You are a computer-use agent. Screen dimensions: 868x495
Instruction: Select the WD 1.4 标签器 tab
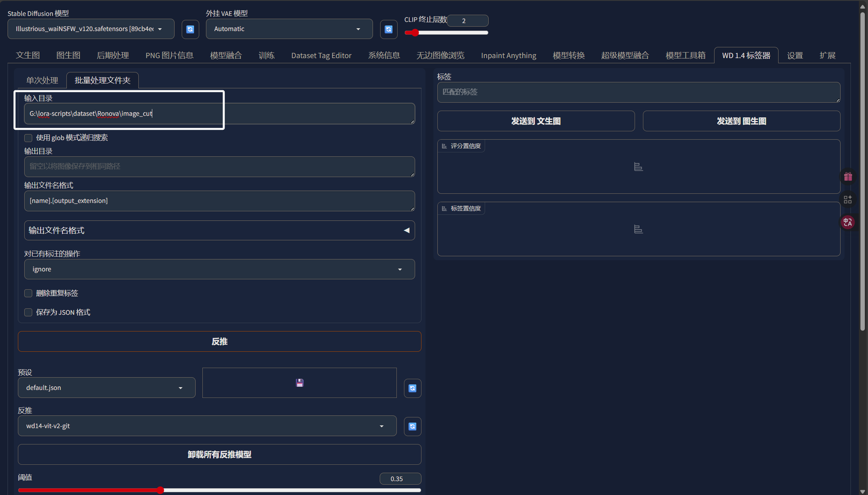point(746,55)
